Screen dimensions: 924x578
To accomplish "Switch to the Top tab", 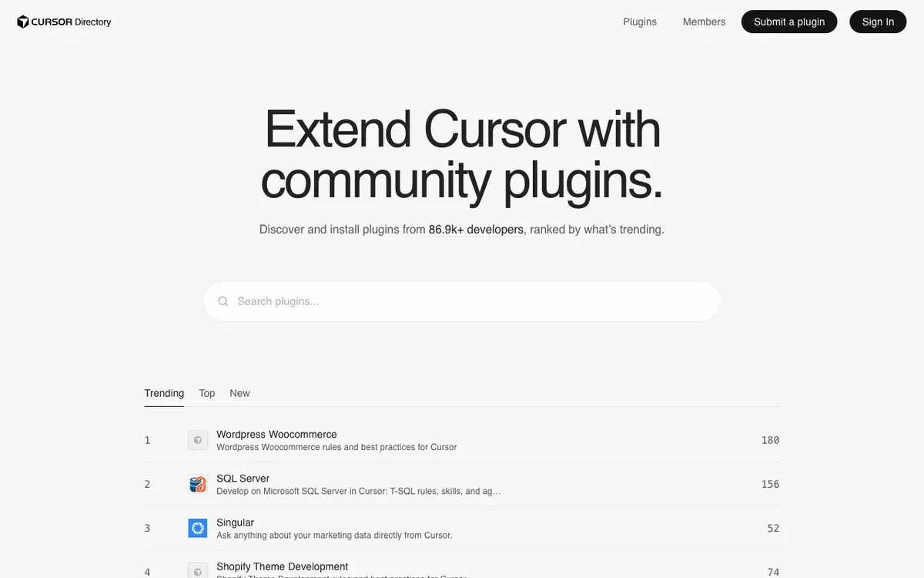I will [x=207, y=393].
